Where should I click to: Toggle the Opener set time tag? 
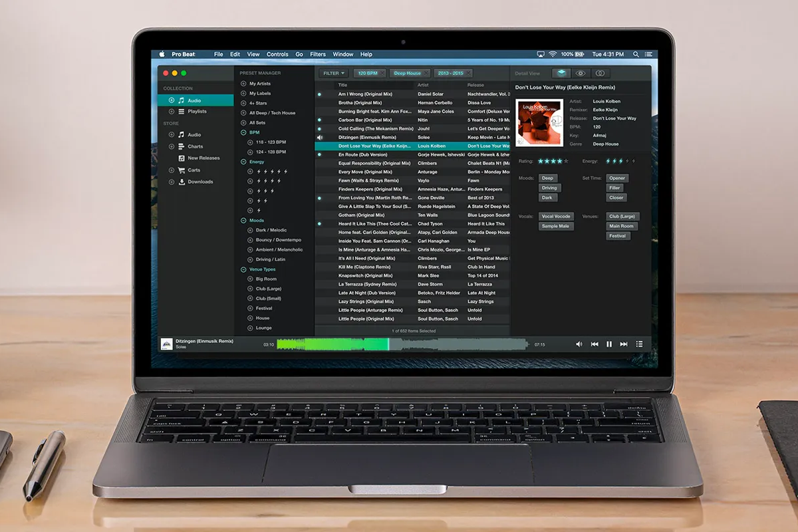tap(617, 178)
